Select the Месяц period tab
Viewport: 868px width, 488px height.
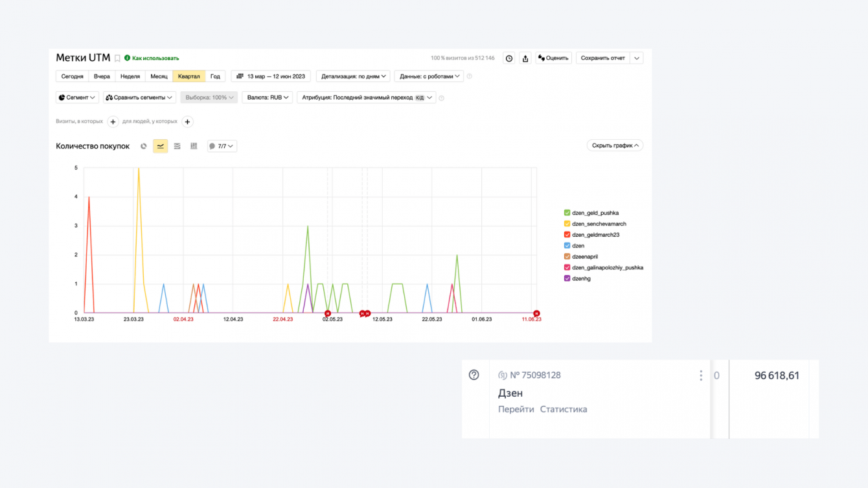(x=159, y=76)
